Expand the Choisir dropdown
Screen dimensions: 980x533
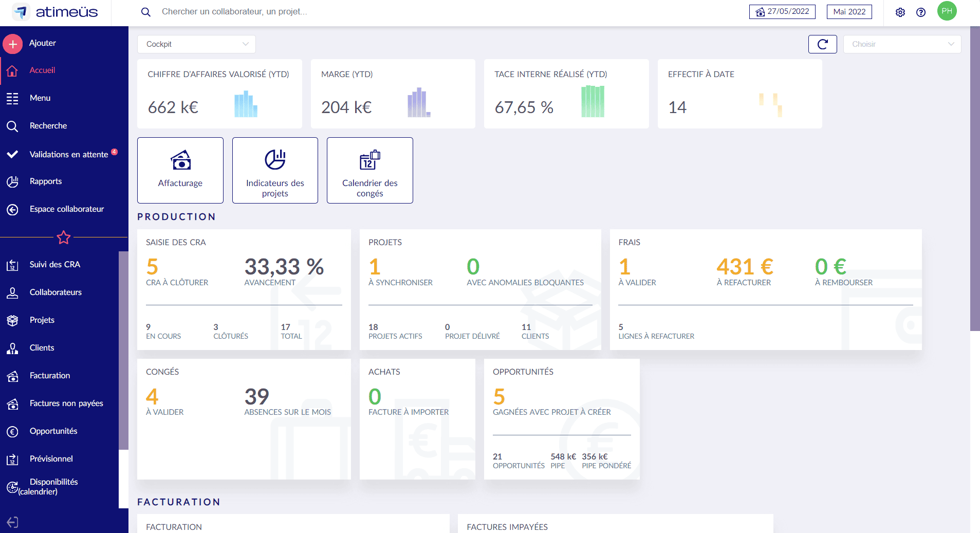pyautogui.click(x=902, y=44)
